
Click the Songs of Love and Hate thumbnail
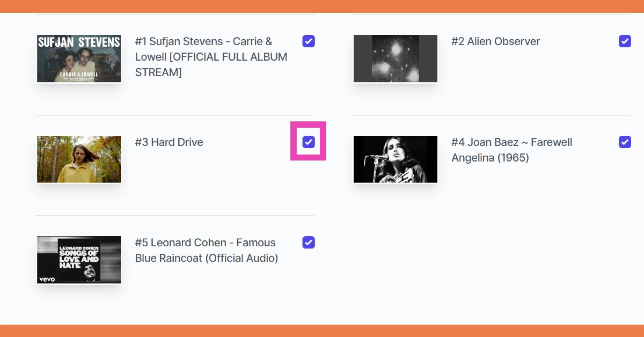coord(79,260)
